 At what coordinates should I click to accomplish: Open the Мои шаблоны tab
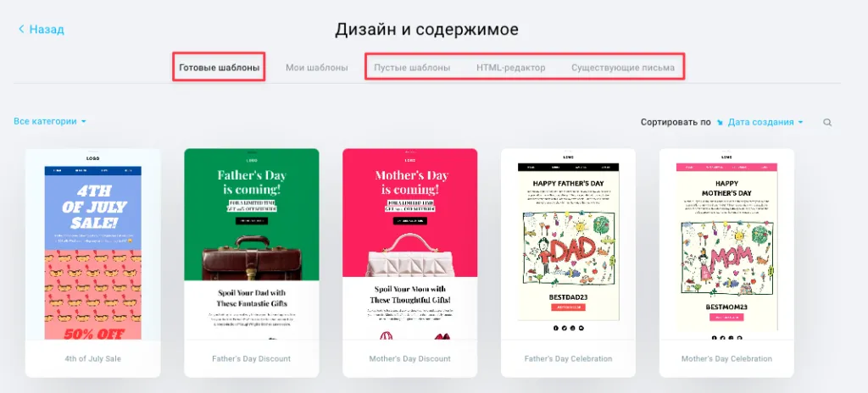317,68
